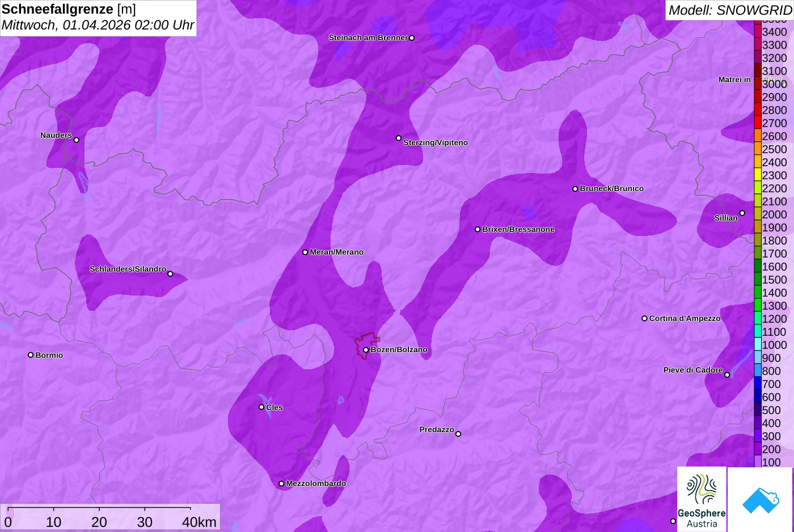Select the green 1500 legend swatch
The height and width of the screenshot is (532, 794).
(758, 280)
